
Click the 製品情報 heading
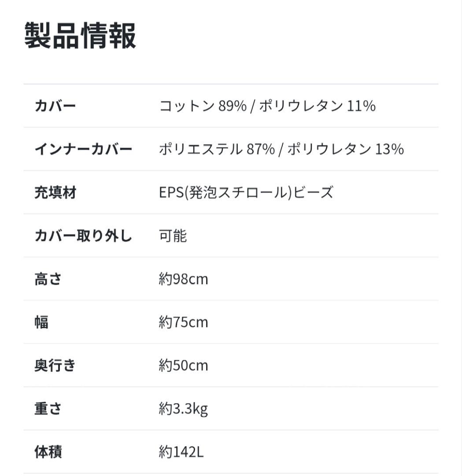pyautogui.click(x=80, y=36)
